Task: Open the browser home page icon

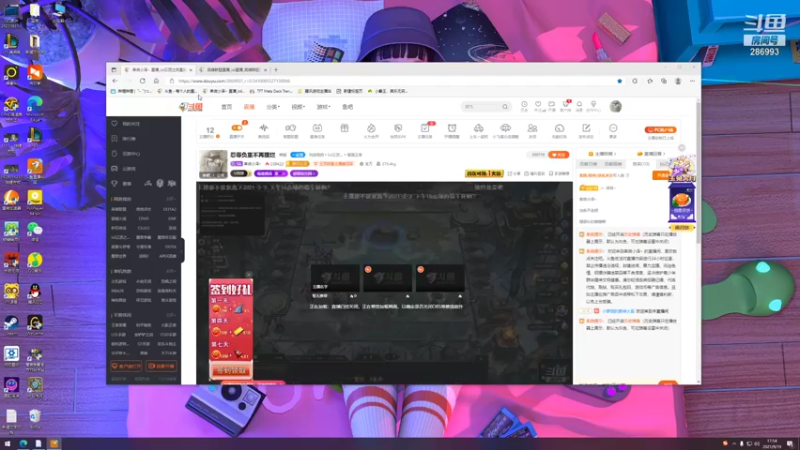Action: pyautogui.click(x=156, y=81)
